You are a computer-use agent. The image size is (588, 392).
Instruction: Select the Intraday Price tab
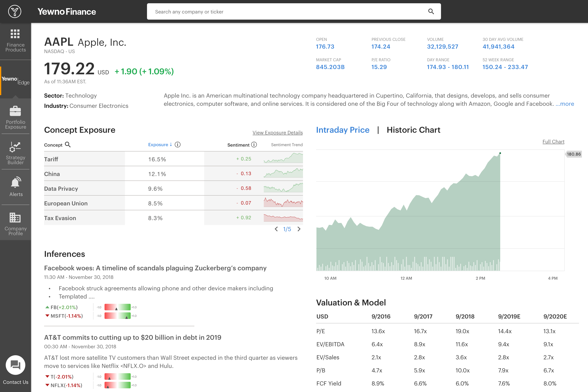click(x=342, y=129)
